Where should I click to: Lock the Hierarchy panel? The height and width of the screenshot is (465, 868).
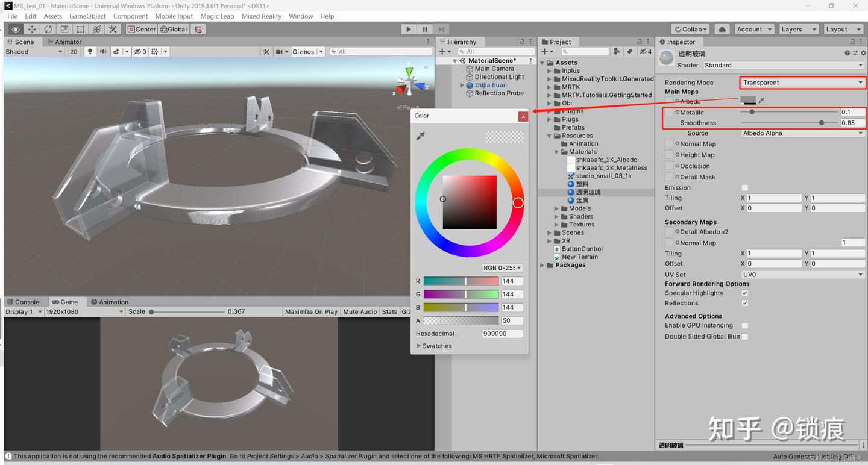tap(523, 42)
